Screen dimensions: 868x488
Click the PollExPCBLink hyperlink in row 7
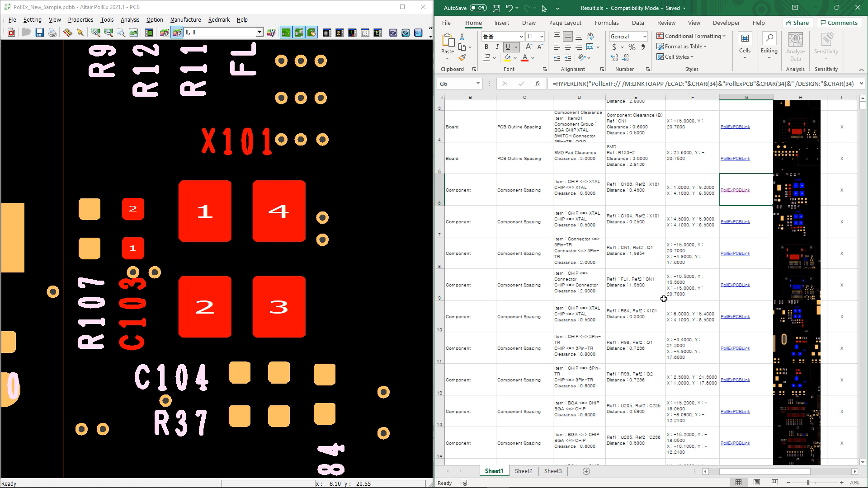pos(735,222)
